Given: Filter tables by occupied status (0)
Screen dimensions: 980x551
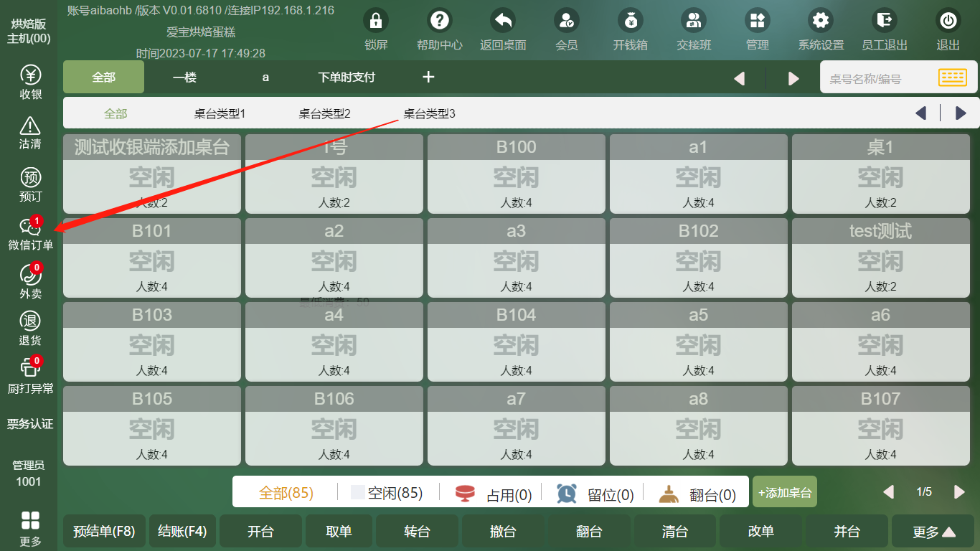Looking at the screenshot, I should [494, 494].
